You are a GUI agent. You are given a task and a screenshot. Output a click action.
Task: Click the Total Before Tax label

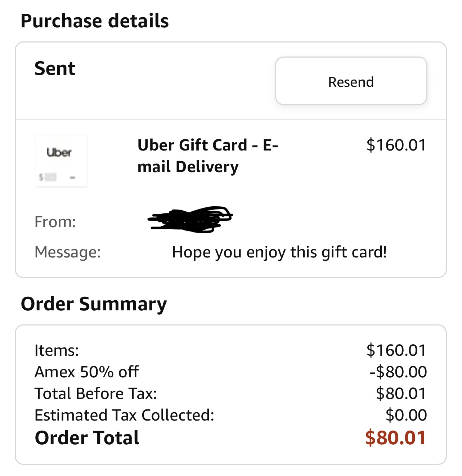[96, 393]
